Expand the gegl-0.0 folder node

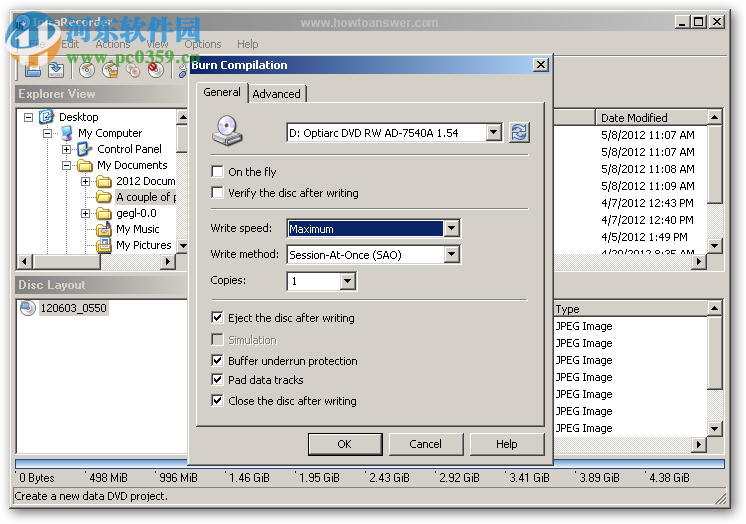[x=86, y=213]
